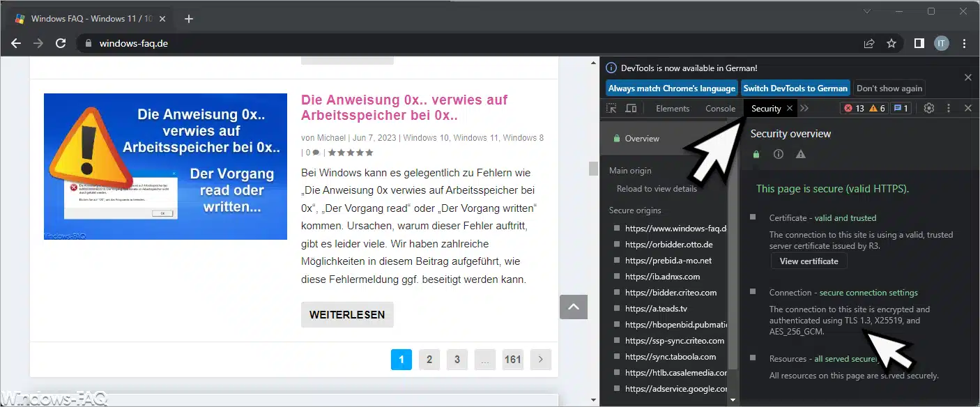Close the DevTools panel
The image size is (980, 407).
tap(967, 108)
